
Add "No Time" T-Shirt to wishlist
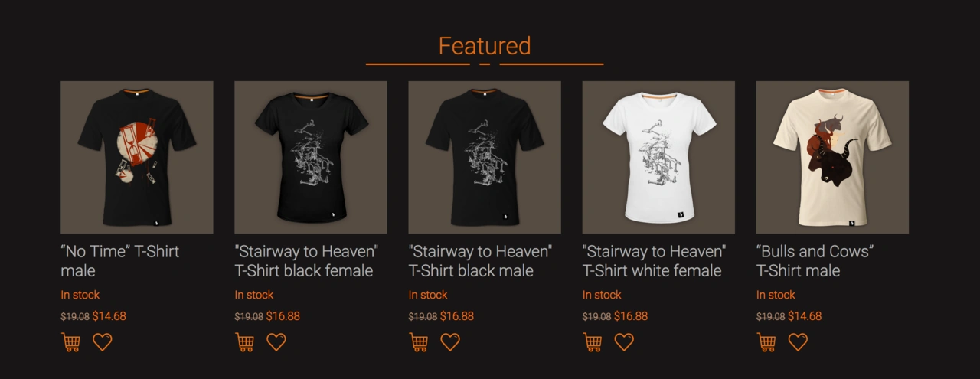coord(103,342)
